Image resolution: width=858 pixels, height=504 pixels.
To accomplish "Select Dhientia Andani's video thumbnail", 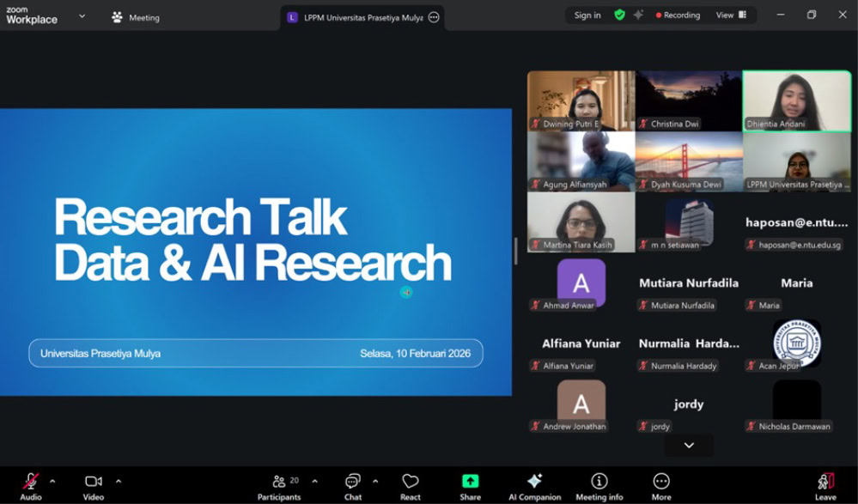I will (x=796, y=100).
